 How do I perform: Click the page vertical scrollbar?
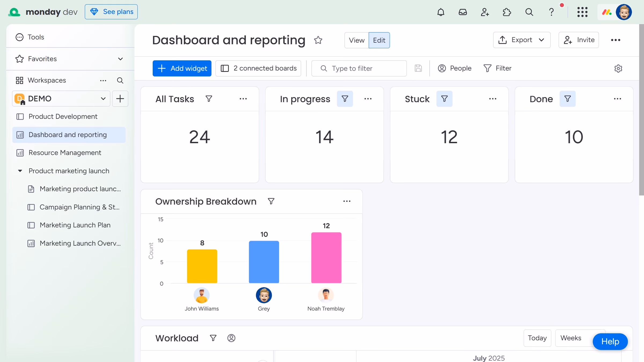pos(641,110)
